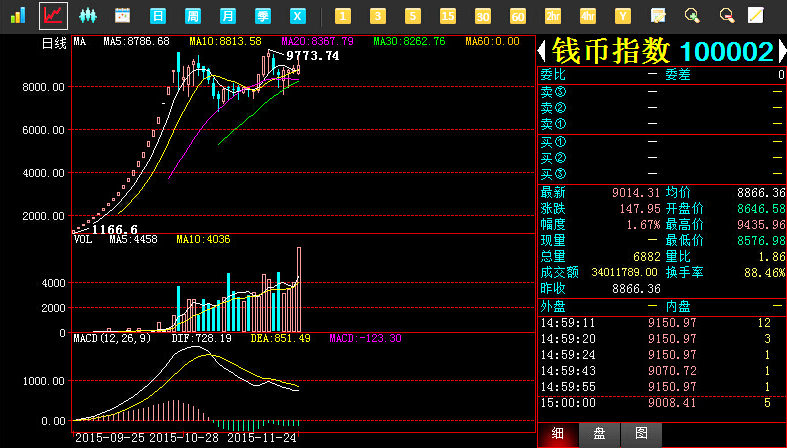Toggle the weekly 周 period button
Screen dimensions: 787x448
192,16
